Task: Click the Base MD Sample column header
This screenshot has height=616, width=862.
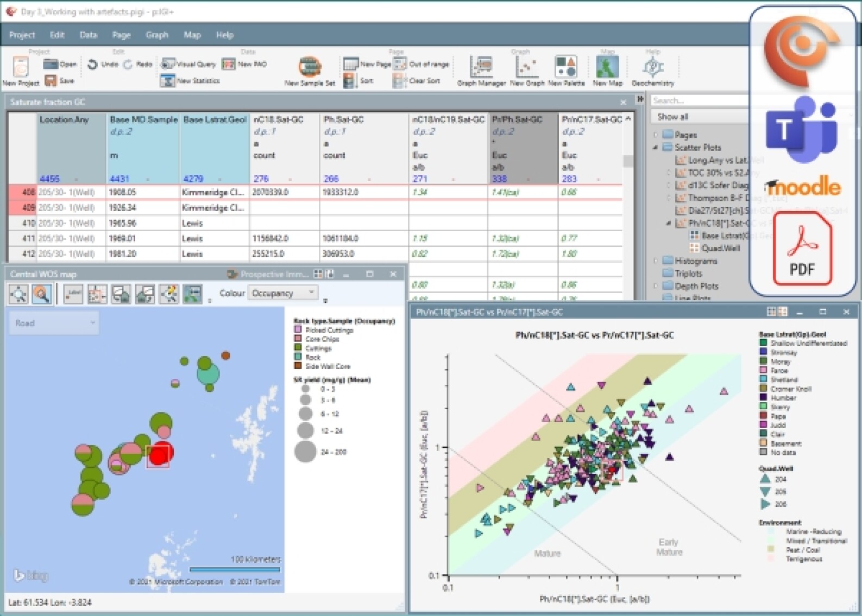Action: coord(143,148)
